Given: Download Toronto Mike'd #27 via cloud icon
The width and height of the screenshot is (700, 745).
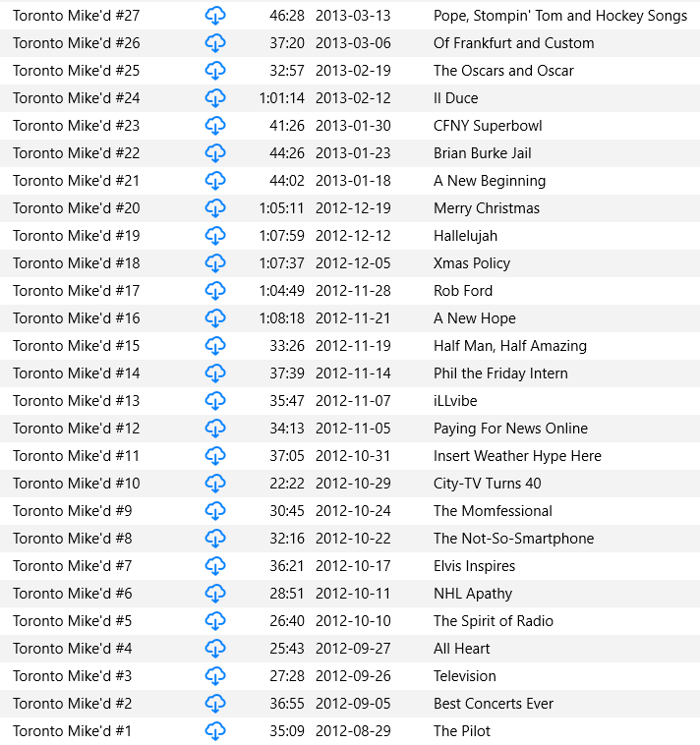Looking at the screenshot, I should (215, 16).
